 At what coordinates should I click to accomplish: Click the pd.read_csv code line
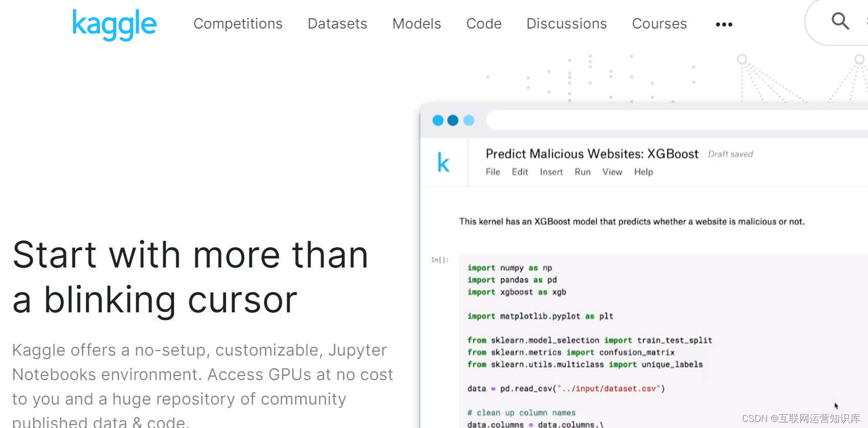coord(566,389)
